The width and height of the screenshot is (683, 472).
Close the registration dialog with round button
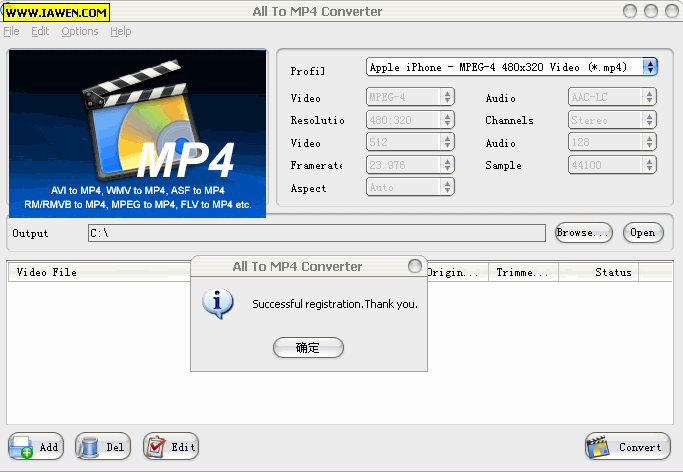pos(415,267)
